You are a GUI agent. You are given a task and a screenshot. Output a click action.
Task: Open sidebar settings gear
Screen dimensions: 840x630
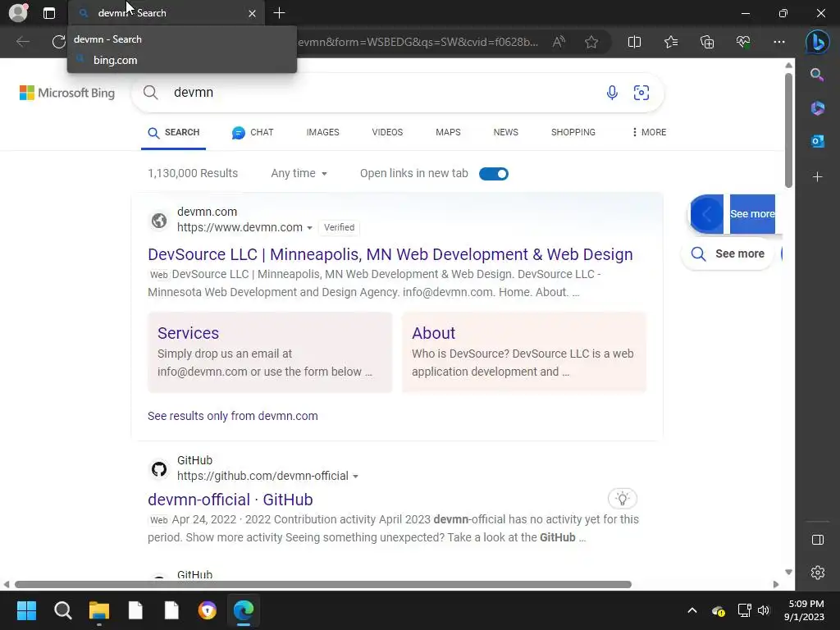818,573
